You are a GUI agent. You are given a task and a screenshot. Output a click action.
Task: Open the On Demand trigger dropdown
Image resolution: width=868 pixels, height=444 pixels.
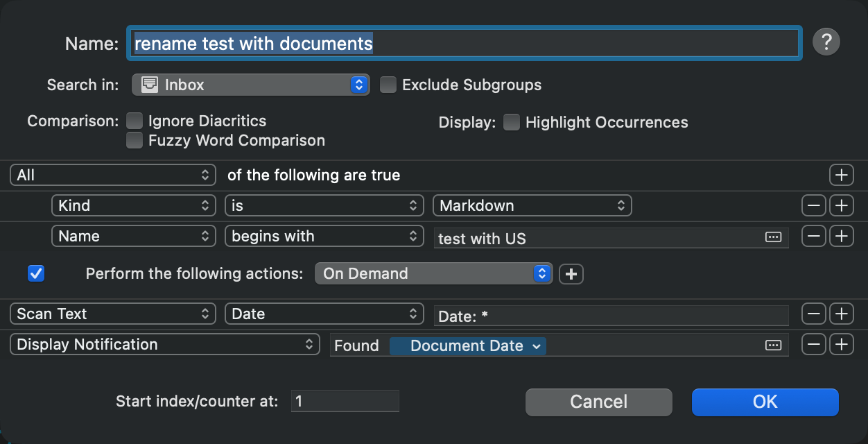click(x=433, y=274)
